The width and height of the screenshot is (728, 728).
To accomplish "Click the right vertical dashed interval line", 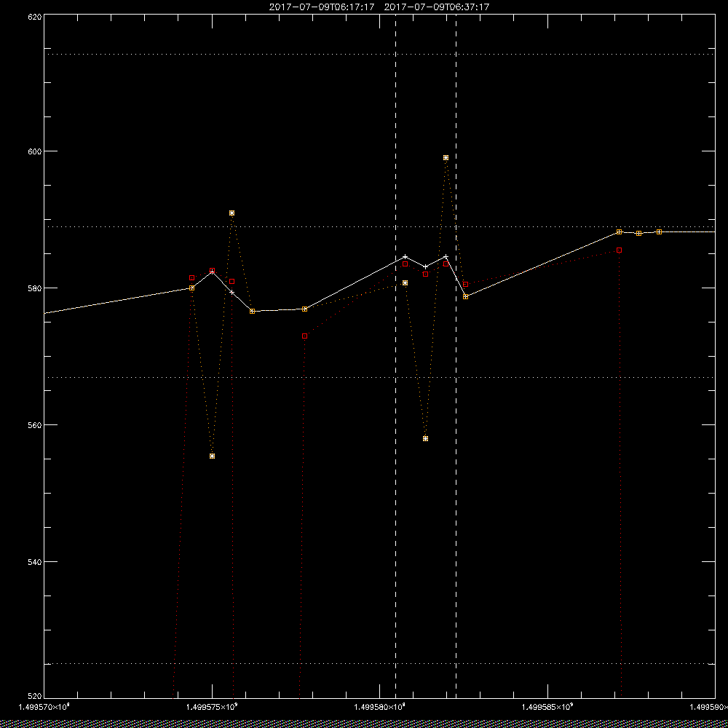I will pos(456,356).
